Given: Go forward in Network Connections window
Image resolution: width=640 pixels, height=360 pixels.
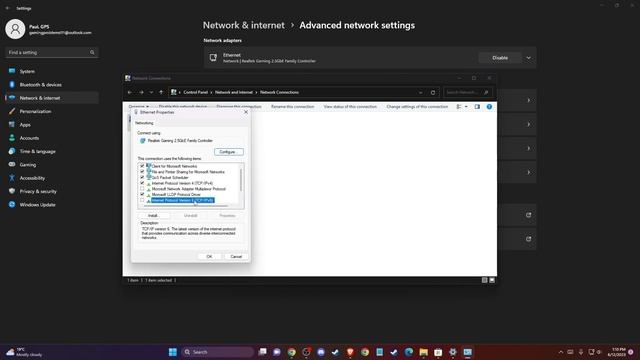Looking at the screenshot, I should [x=141, y=93].
